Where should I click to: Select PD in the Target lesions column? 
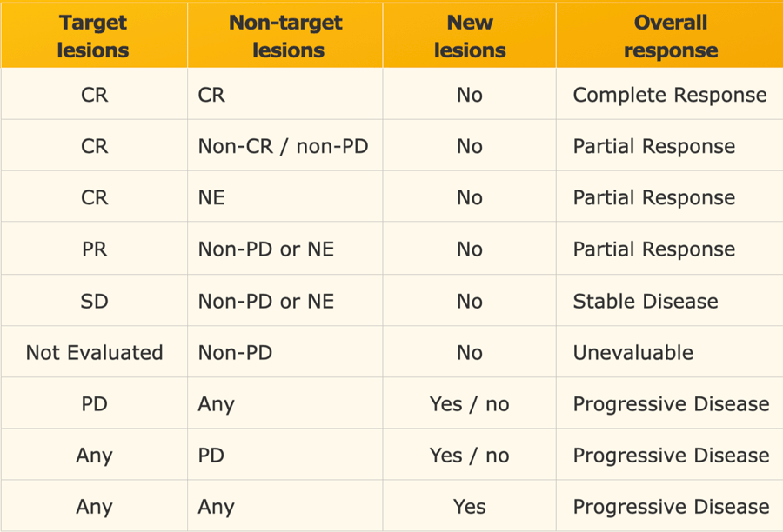(x=94, y=403)
